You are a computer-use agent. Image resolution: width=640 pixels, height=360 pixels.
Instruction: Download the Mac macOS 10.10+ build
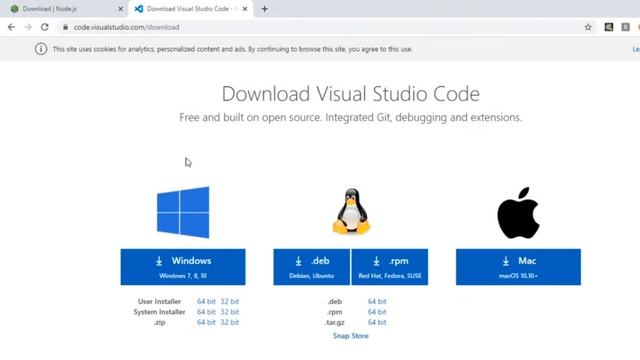[x=518, y=267]
